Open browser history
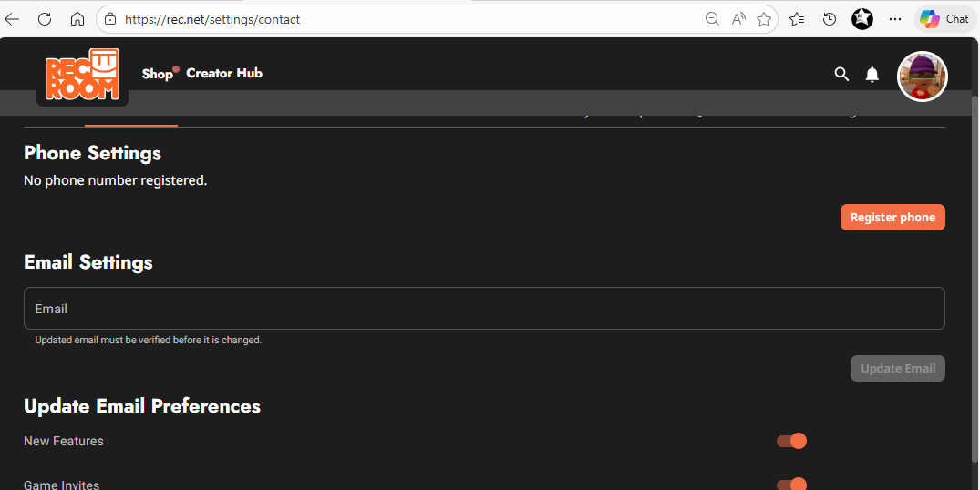 click(x=830, y=19)
